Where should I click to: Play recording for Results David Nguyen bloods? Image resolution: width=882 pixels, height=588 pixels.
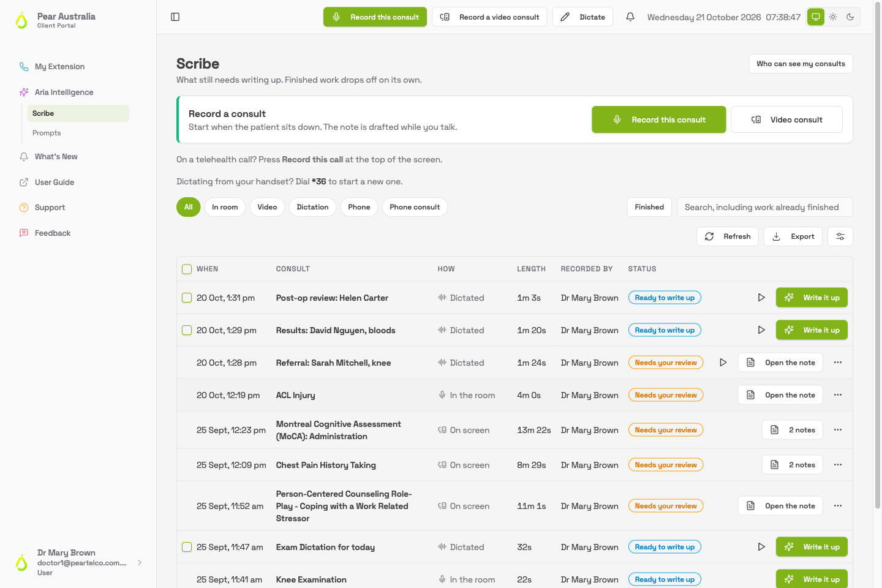761,330
